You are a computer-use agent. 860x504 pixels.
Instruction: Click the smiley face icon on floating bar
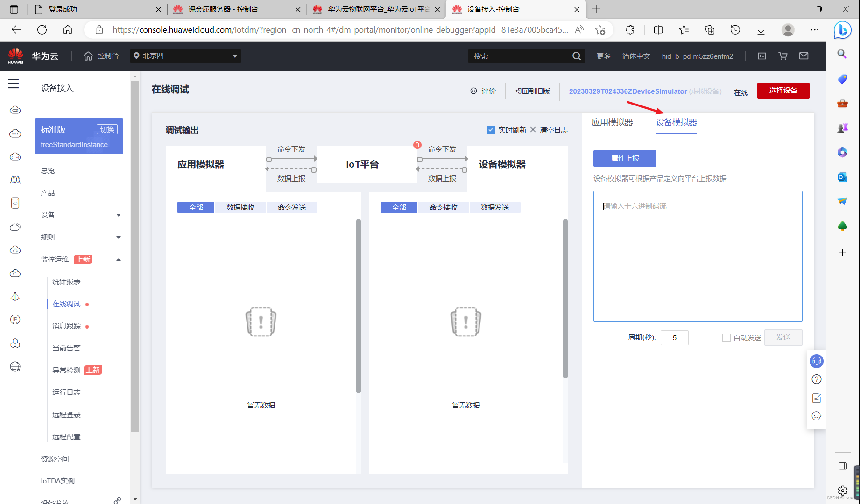817,416
